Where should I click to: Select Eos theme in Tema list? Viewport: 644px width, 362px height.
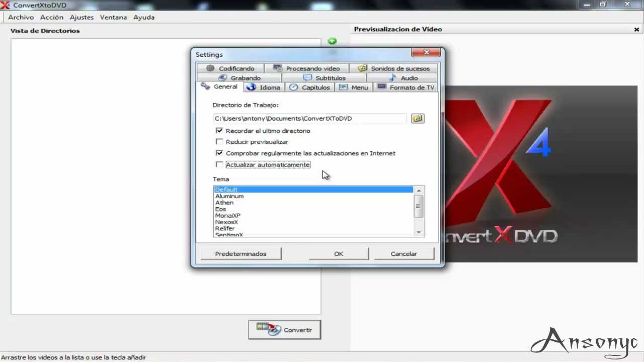coord(313,209)
